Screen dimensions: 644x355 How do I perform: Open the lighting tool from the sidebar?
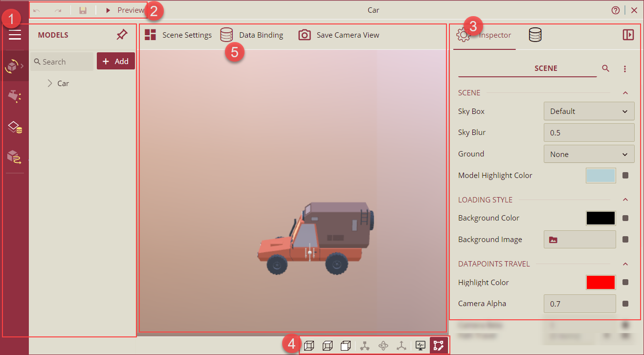point(15,96)
